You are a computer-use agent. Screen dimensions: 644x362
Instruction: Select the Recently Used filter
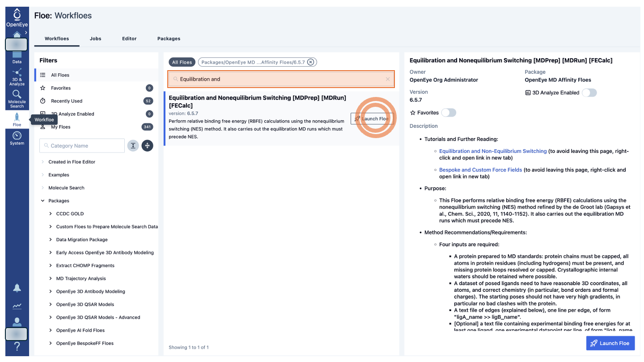click(x=67, y=101)
